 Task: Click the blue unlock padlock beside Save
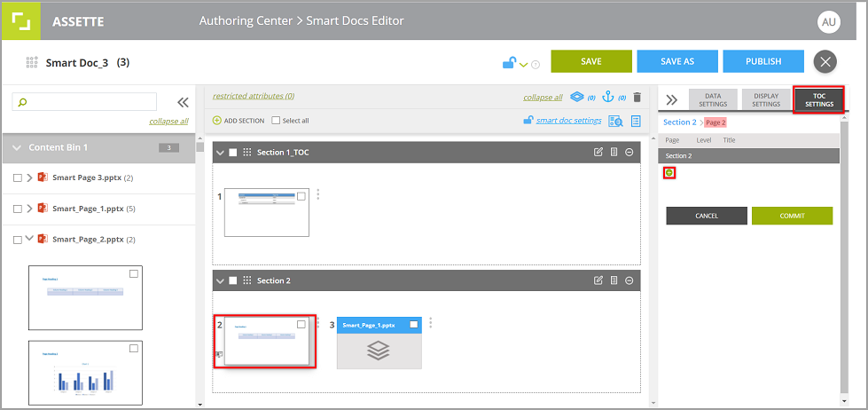[509, 63]
